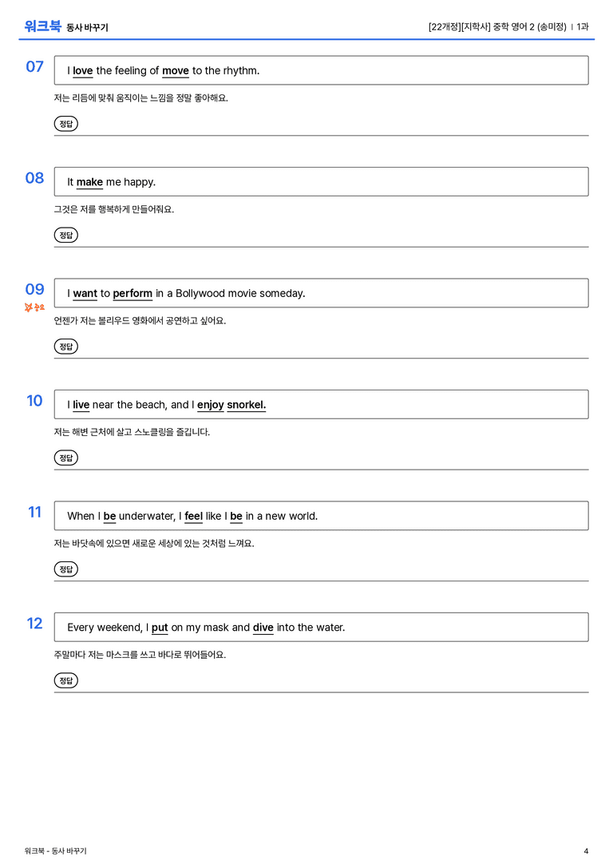Click the sentence box for question 12
The width and height of the screenshot is (613, 868).
[x=321, y=627]
